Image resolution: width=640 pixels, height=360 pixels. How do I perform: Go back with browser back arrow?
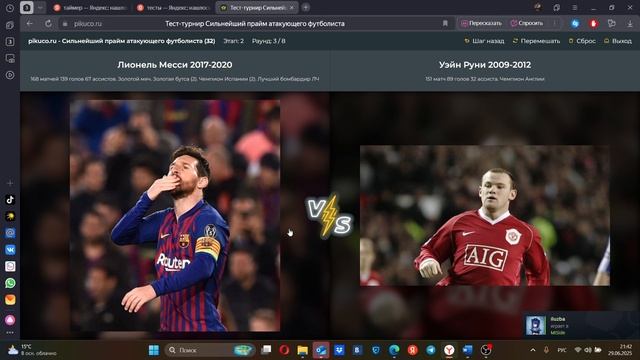coord(29,24)
